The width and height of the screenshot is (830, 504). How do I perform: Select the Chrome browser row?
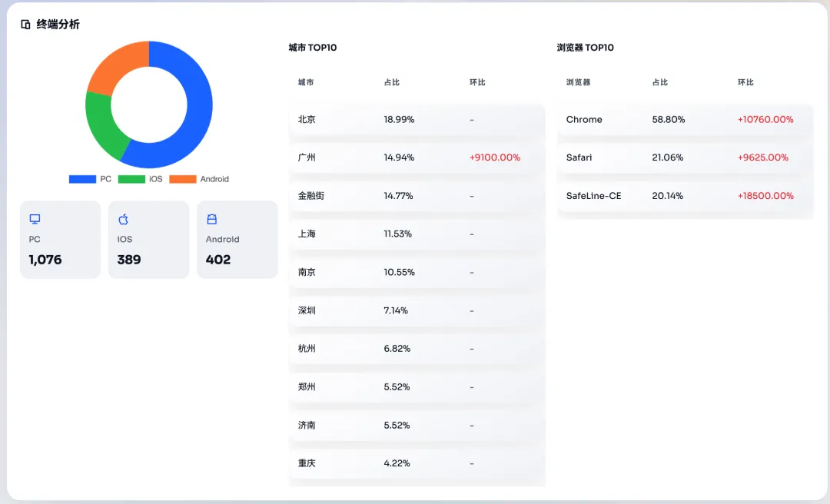pos(685,120)
